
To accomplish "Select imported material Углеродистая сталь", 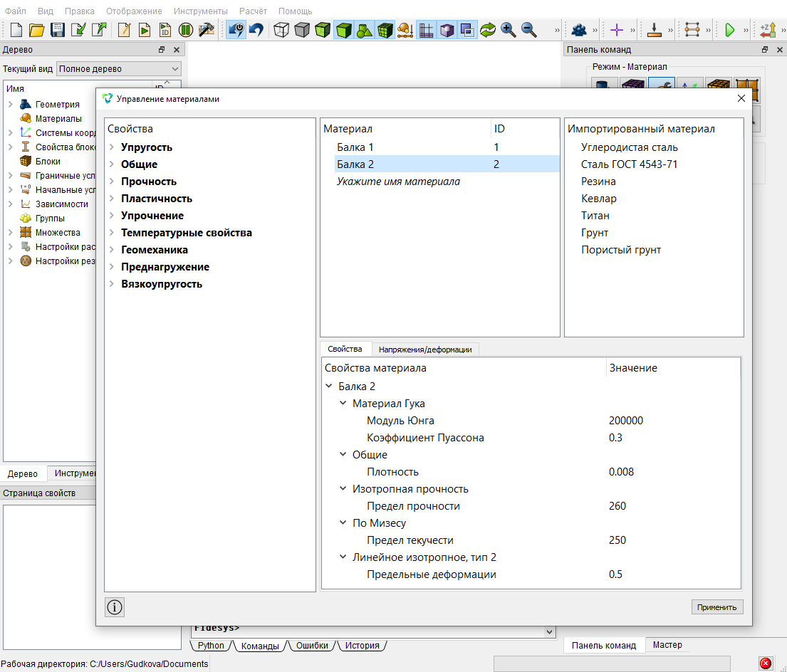I will pyautogui.click(x=630, y=147).
